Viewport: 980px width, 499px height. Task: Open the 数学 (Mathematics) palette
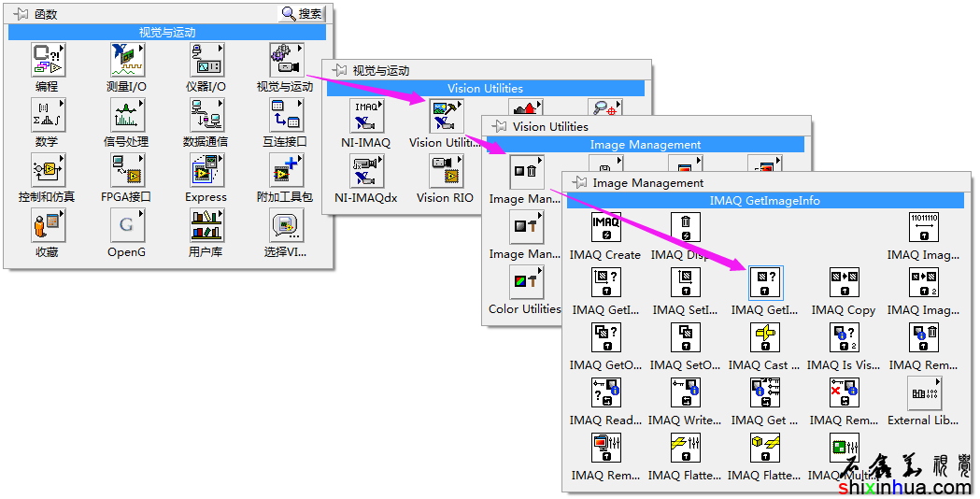point(47,116)
